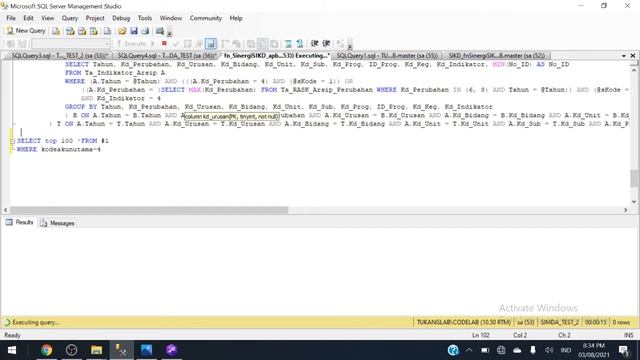This screenshot has width=640, height=360.
Task: Click the editor vertical scrollbar thumb
Action: click(x=633, y=178)
